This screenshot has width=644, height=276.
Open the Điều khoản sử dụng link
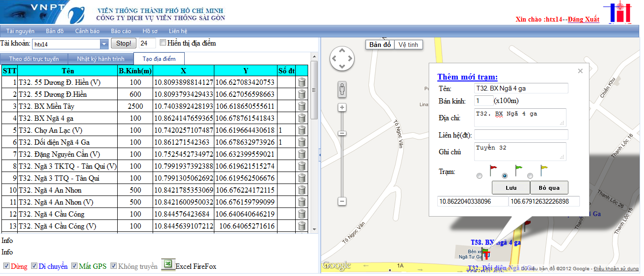[x=616, y=268]
